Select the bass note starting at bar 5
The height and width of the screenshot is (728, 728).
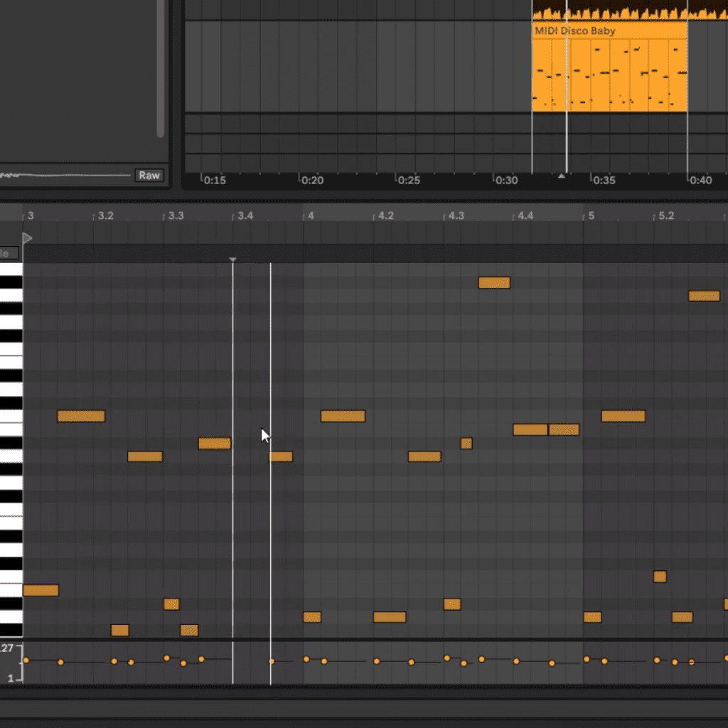coord(592,617)
